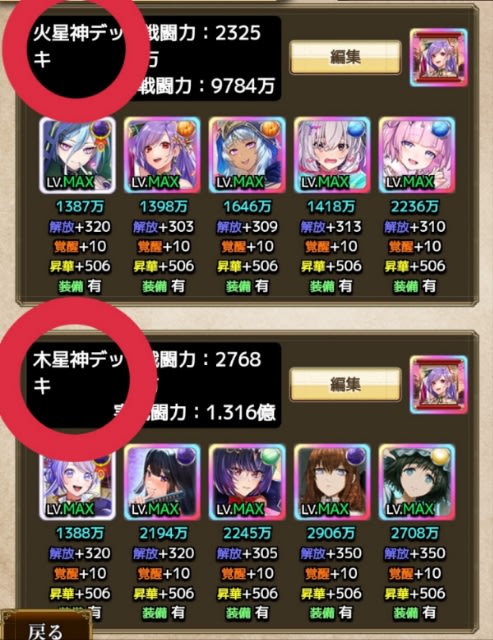Image resolution: width=493 pixels, height=640 pixels.
Task: Select the 2708万 green-hat character card
Action: [x=417, y=482]
